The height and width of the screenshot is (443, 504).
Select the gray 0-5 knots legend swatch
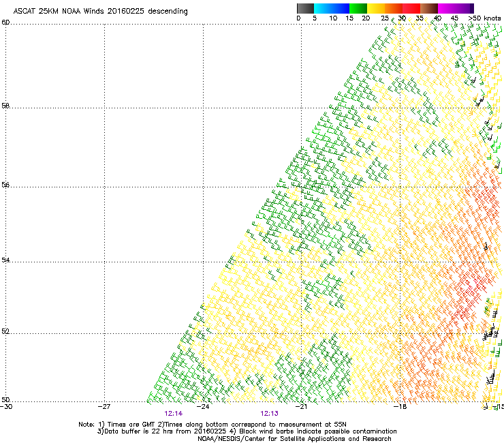tap(305, 8)
